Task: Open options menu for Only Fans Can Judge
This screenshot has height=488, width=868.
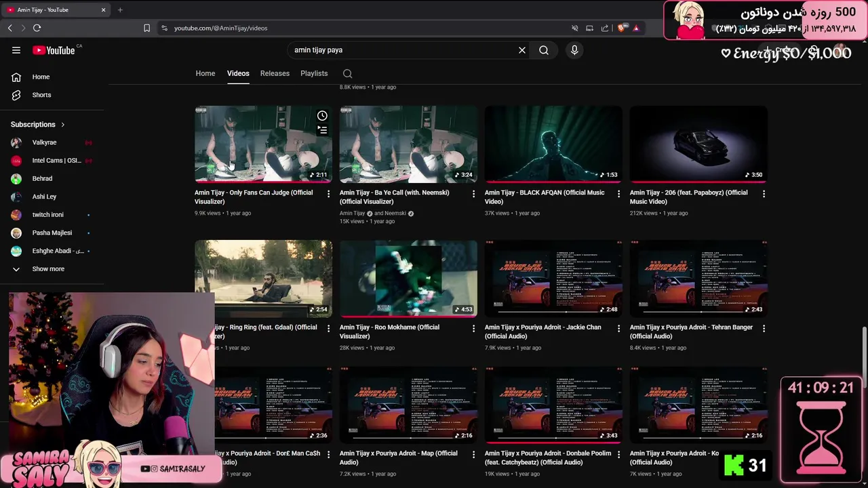Action: click(x=328, y=194)
